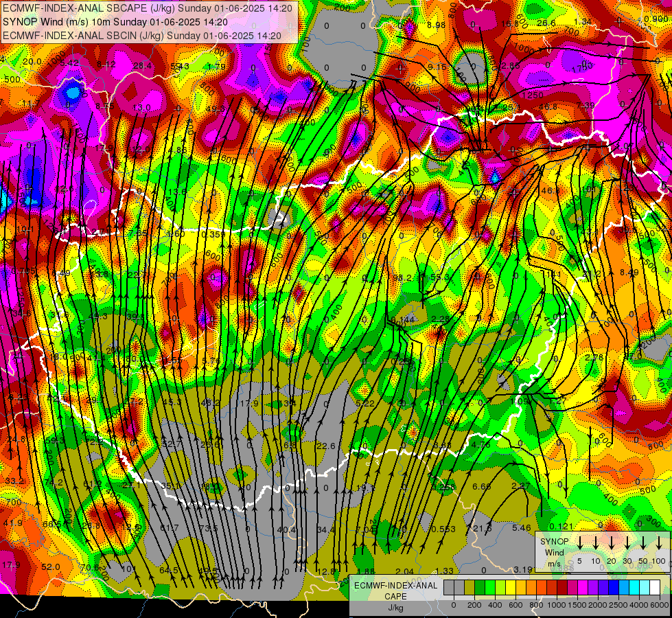Viewport: 672px width, 618px height.
Task: Click the SBCAPE title line at top
Action: [x=148, y=8]
